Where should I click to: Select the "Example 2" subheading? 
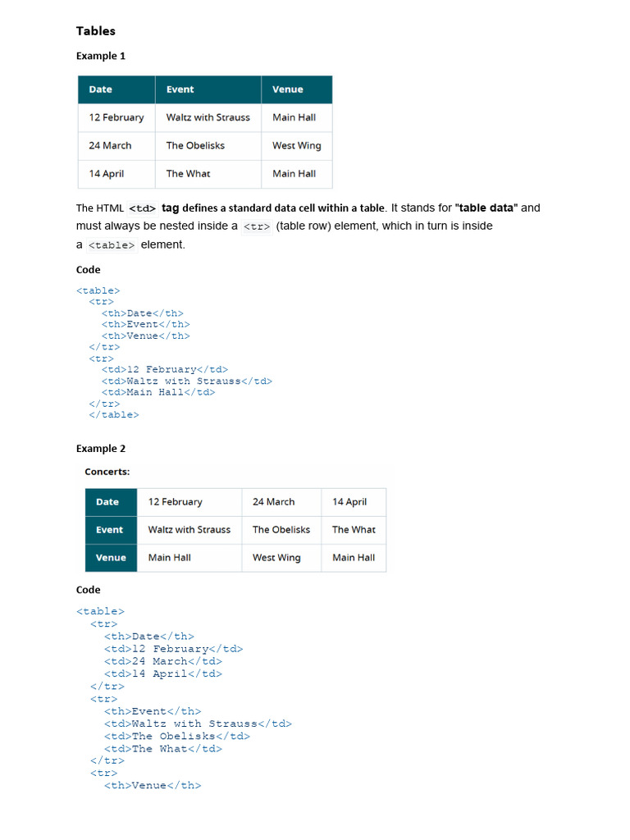pyautogui.click(x=101, y=449)
